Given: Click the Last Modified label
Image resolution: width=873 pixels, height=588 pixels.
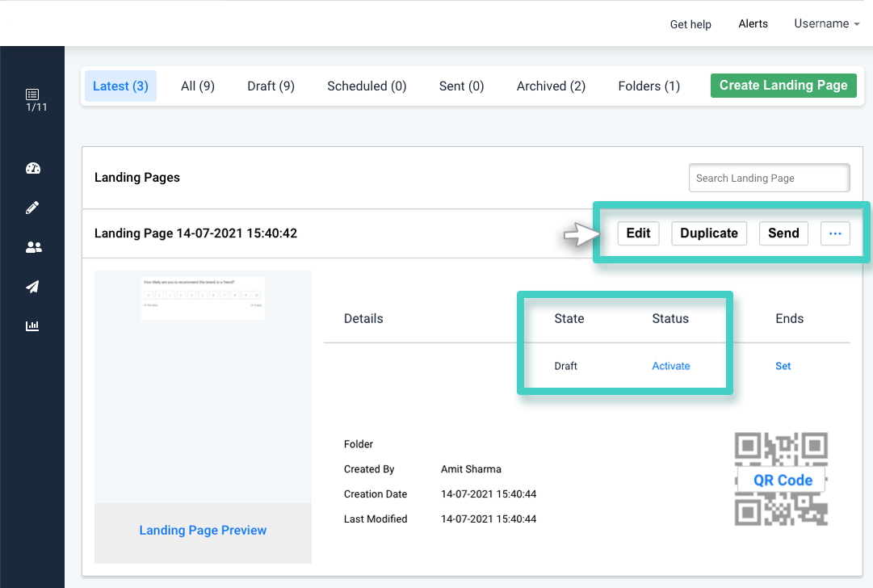Looking at the screenshot, I should 376,519.
